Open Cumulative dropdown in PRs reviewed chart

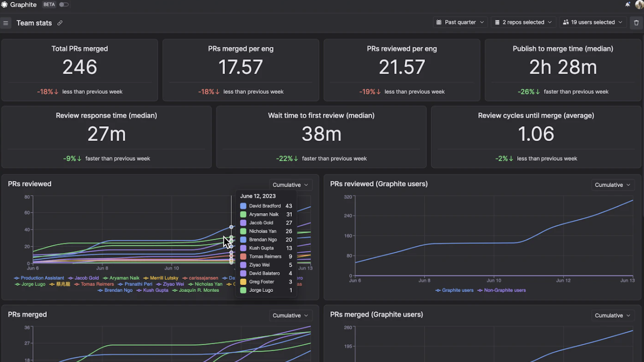pyautogui.click(x=290, y=185)
